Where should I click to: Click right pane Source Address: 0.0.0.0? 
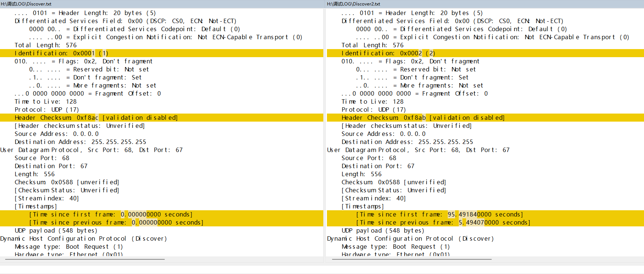384,134
